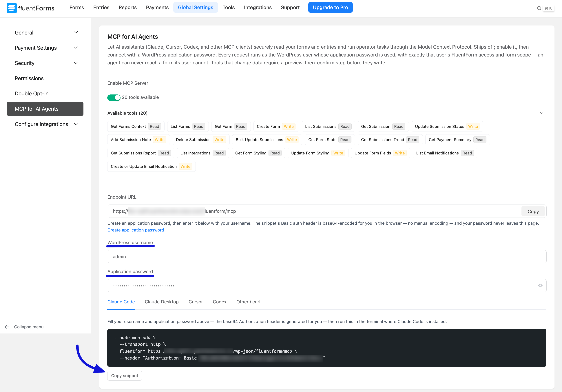562x392 pixels.
Task: Click Create or Update Email Notification tag
Action: pyautogui.click(x=151, y=167)
